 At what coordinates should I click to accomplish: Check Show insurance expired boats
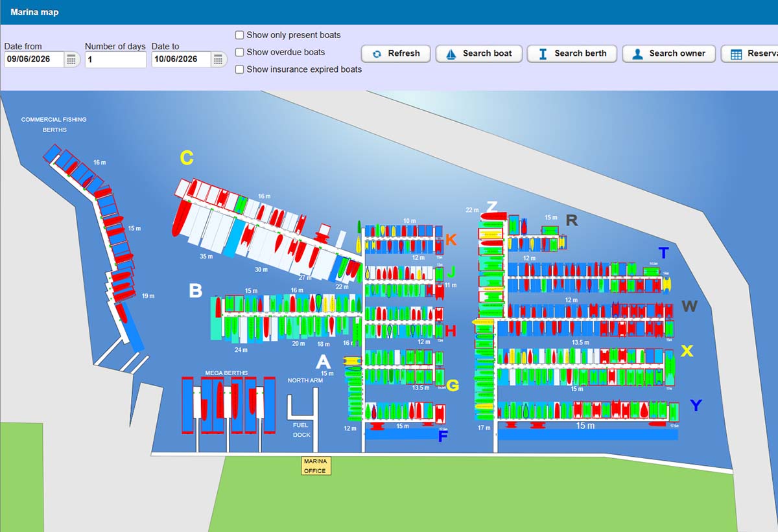(240, 69)
